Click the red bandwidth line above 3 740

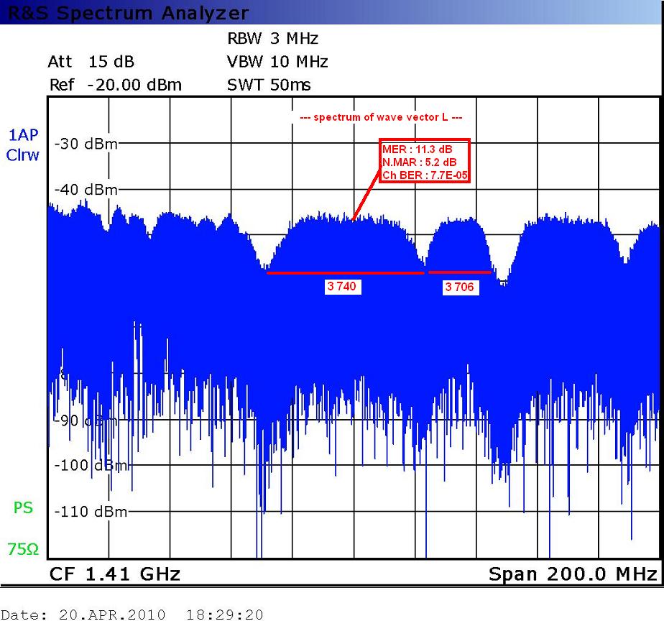[345, 273]
